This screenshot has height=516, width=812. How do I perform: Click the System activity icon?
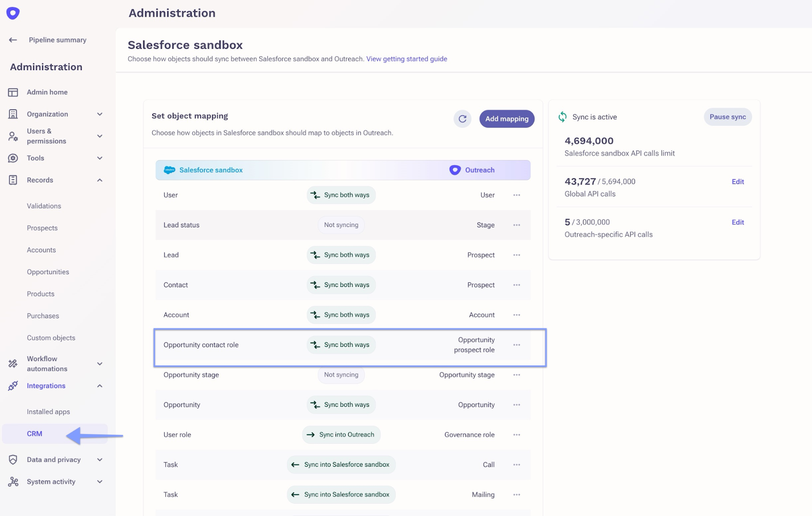[x=13, y=482]
